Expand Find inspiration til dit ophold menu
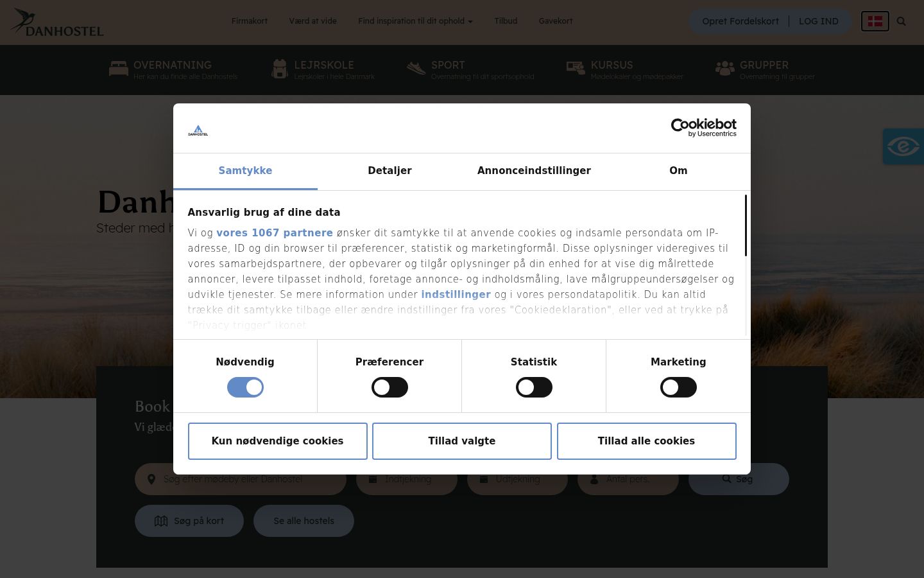 tap(415, 21)
